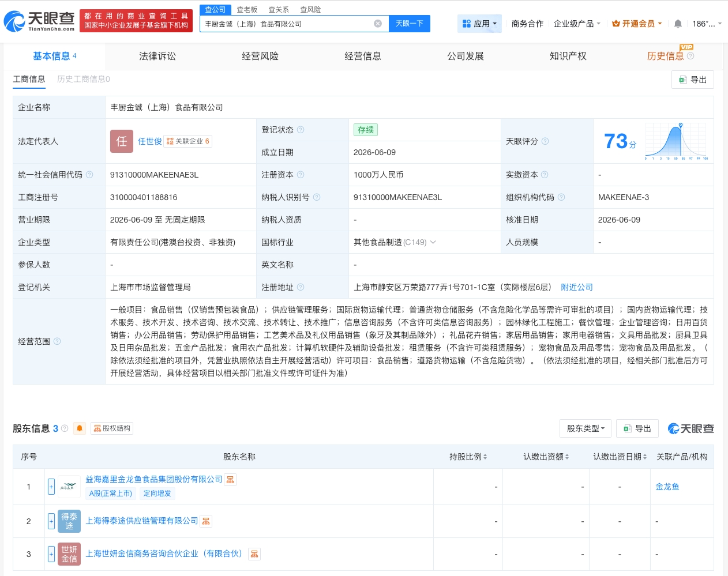Screen dimensions: 728x576
Task: Click 导出 button in 股东信息 section
Action: (637, 428)
